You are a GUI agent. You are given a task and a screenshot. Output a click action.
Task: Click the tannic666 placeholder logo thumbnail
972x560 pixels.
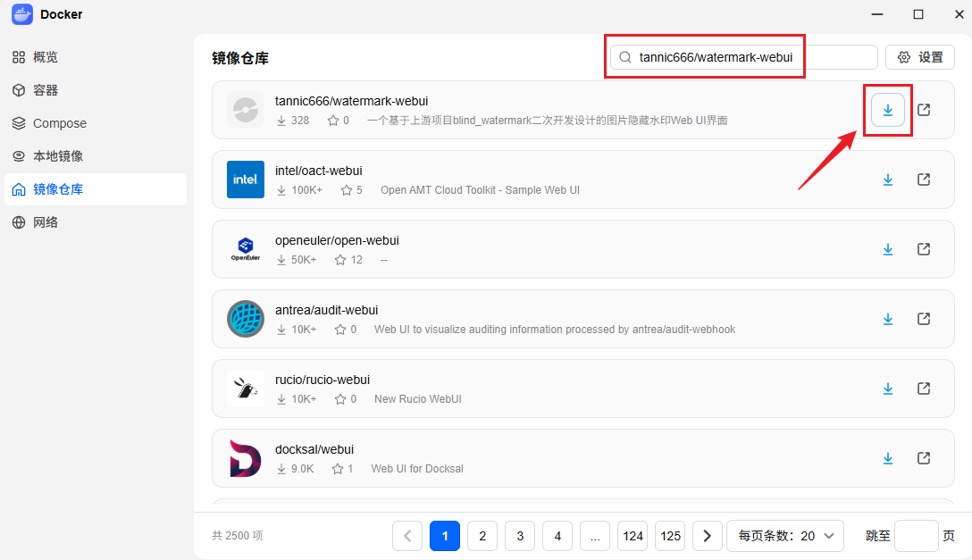pos(246,110)
